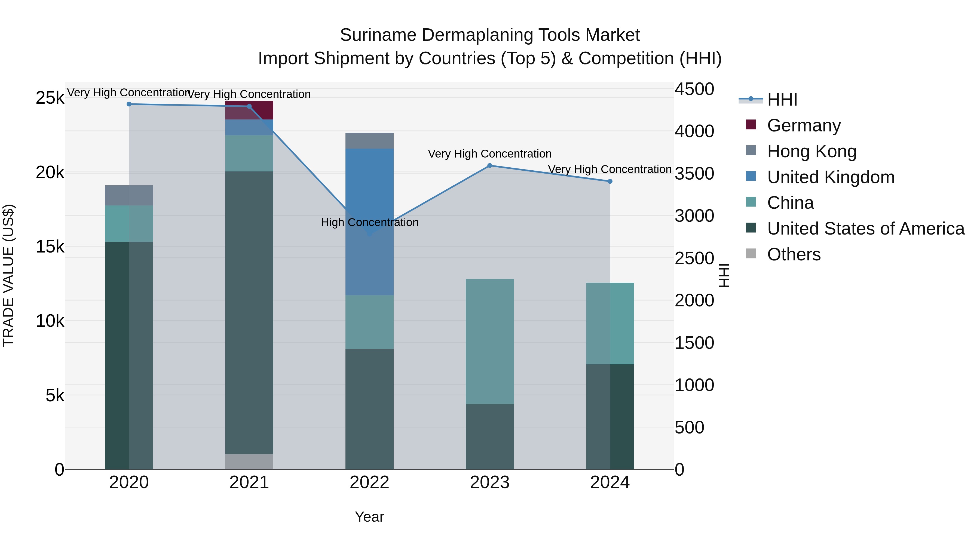Viewport: 980px width, 551px height.
Task: Click the China segment in 2024 bar
Action: click(x=610, y=324)
